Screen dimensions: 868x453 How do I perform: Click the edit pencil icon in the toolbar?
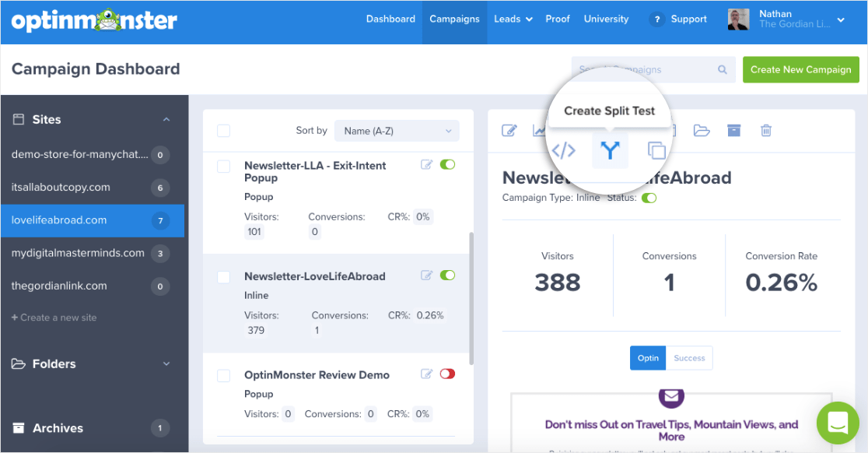coord(509,130)
